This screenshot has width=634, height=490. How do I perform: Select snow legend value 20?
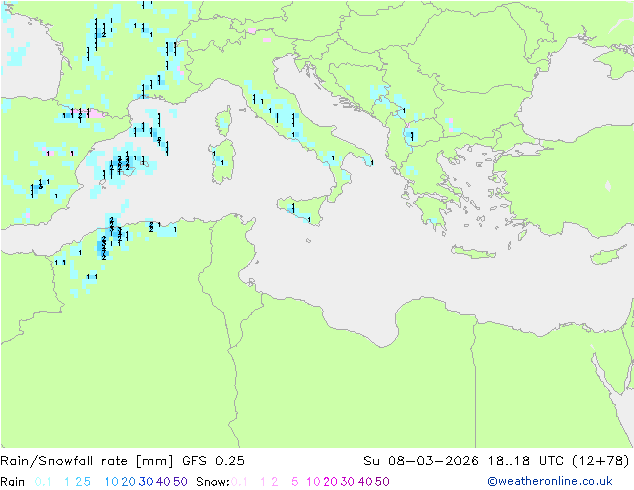(x=330, y=482)
